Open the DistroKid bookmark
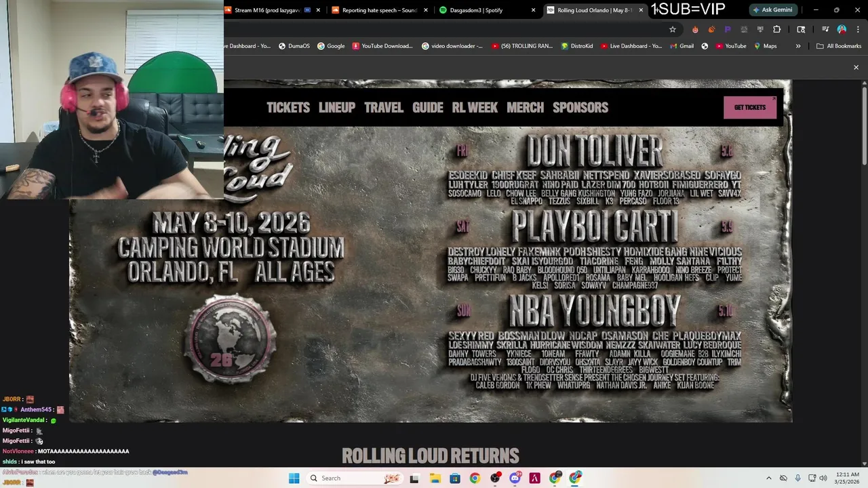Image resolution: width=868 pixels, height=488 pixels. 577,46
